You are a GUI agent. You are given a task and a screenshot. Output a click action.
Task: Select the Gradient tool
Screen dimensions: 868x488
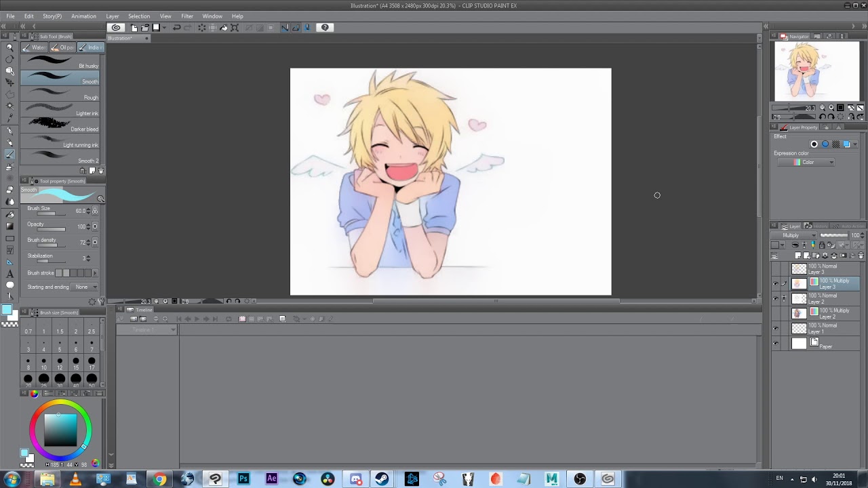9,226
